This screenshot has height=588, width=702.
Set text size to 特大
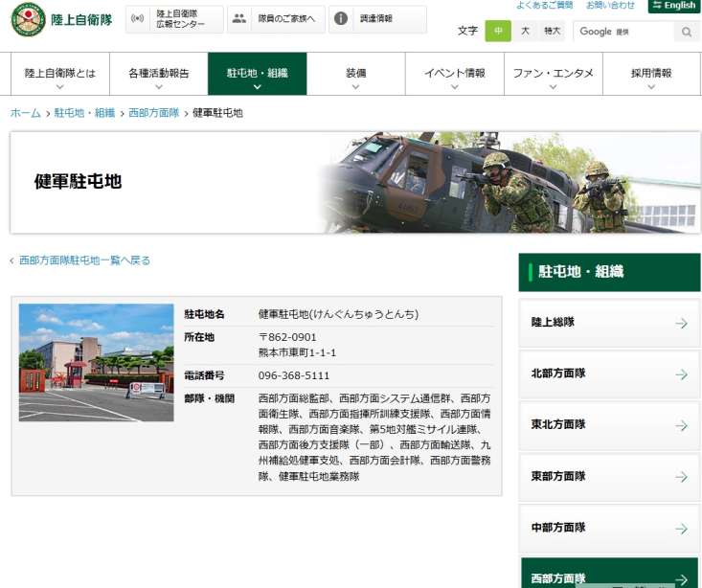click(553, 32)
